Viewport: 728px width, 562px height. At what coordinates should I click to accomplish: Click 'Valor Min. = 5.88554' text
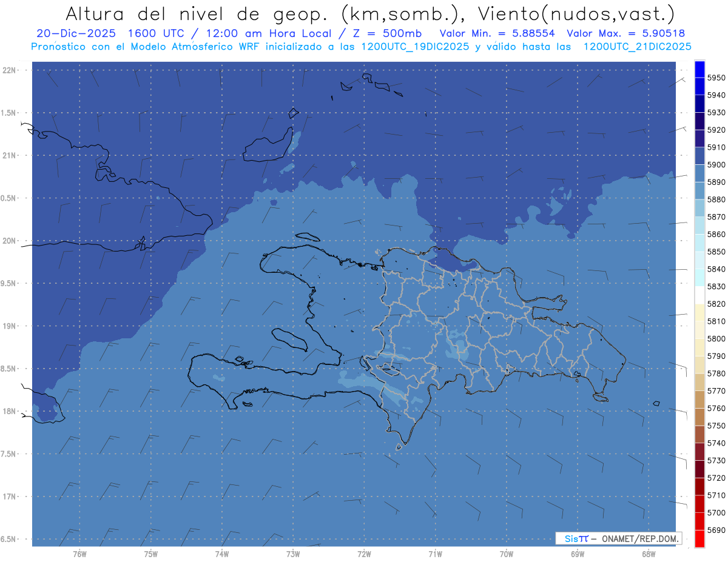tap(497, 33)
